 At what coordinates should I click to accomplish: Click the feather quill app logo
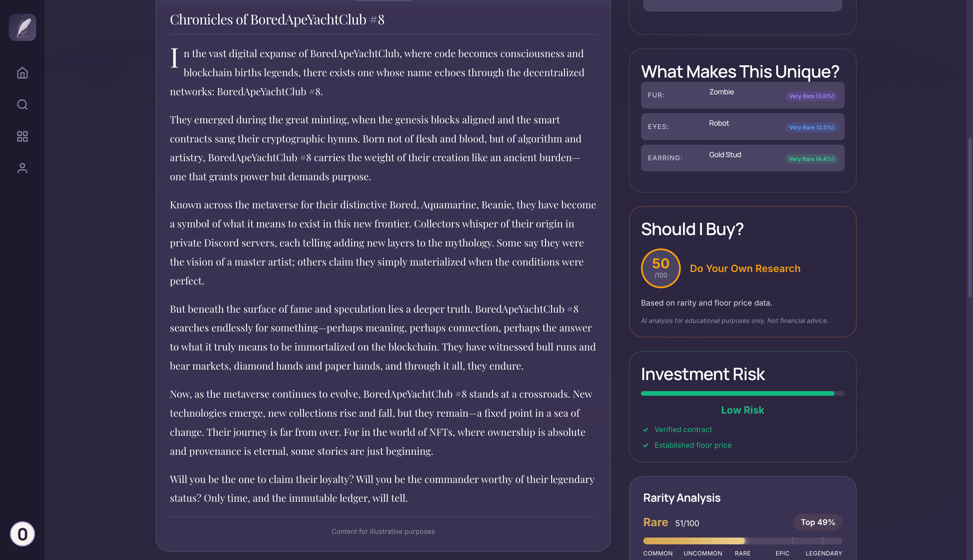(x=22, y=27)
